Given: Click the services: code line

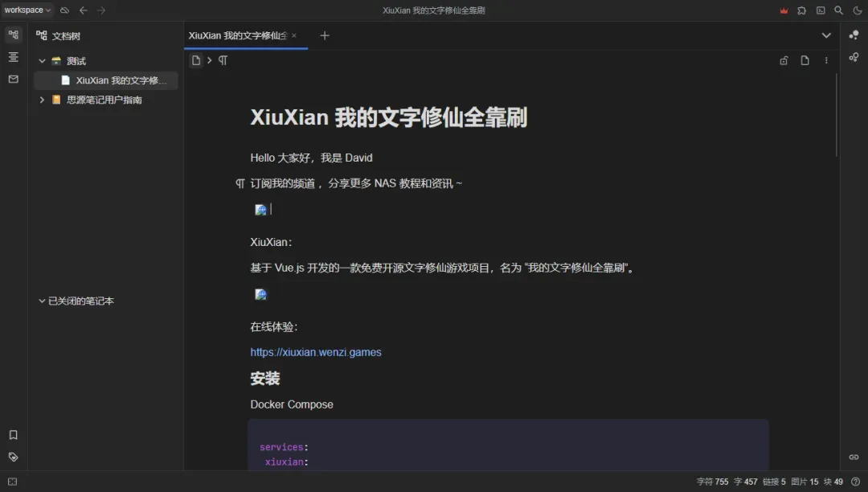Looking at the screenshot, I should pos(284,447).
